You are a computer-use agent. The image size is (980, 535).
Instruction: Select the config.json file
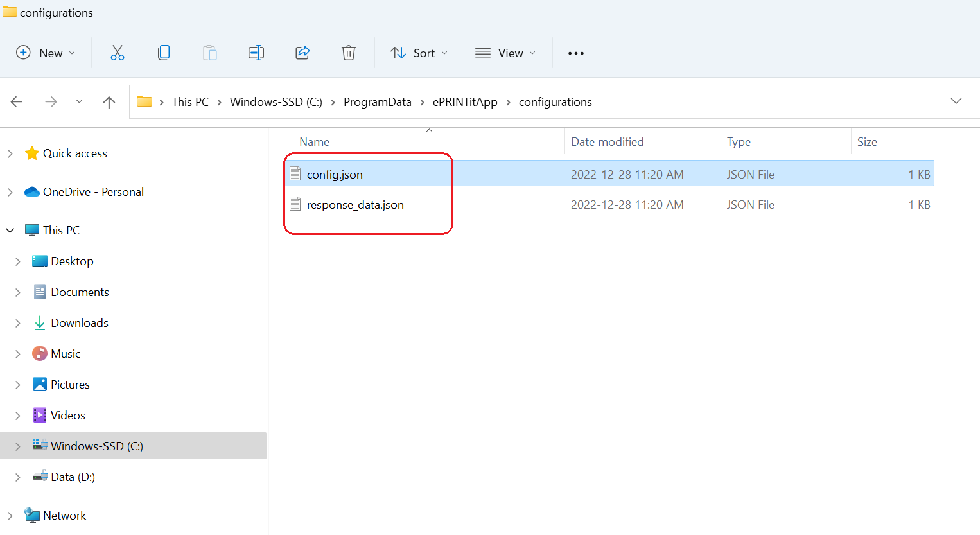pyautogui.click(x=335, y=175)
